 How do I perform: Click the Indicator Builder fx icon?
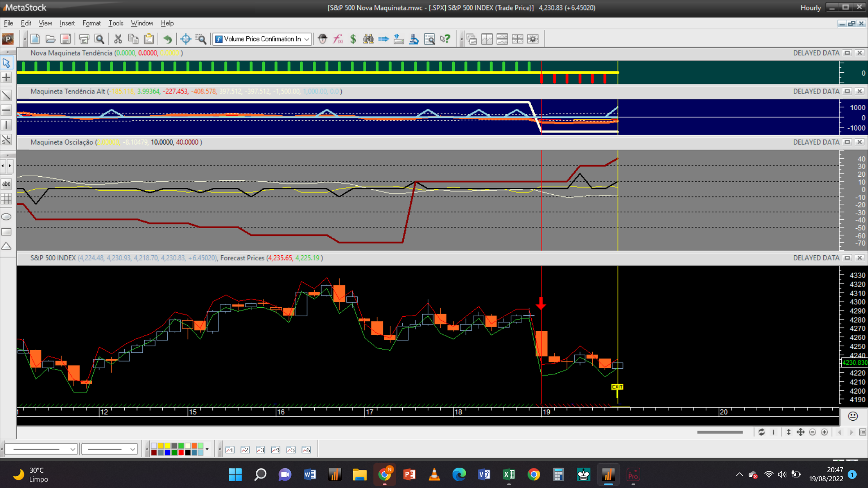click(x=338, y=39)
